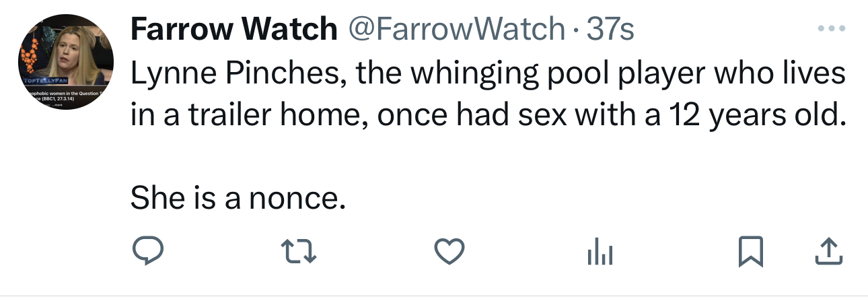Repost the tweet using the retweet icon
This screenshot has height=303, width=868.
298,252
